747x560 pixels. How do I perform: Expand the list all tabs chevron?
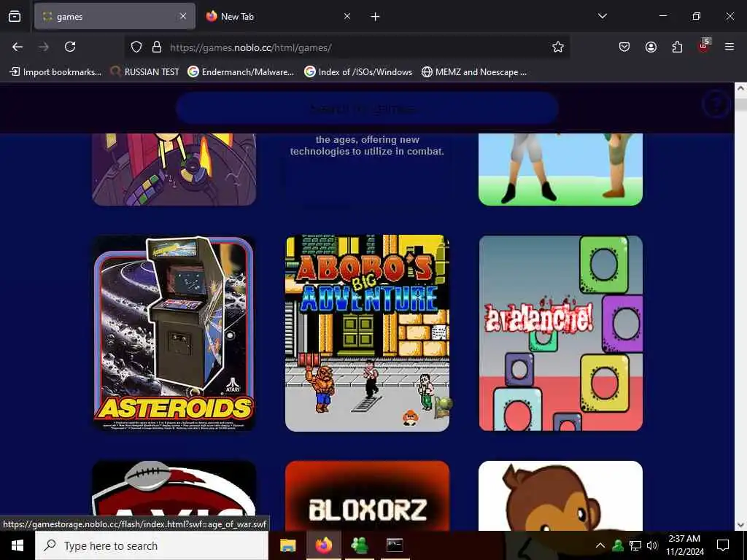(603, 16)
